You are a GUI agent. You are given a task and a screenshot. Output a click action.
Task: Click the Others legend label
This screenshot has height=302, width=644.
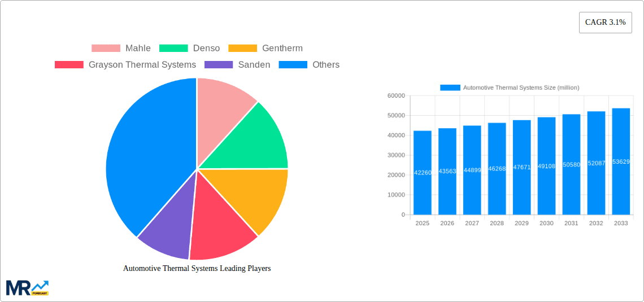pyautogui.click(x=326, y=65)
